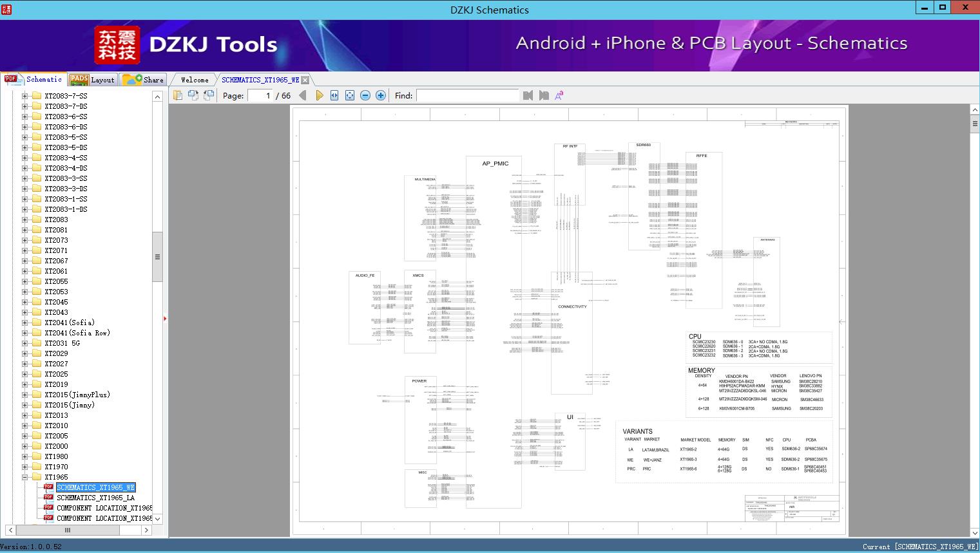Click the tree scroll up arrow
This screenshot has width=980, height=553.
tap(157, 97)
